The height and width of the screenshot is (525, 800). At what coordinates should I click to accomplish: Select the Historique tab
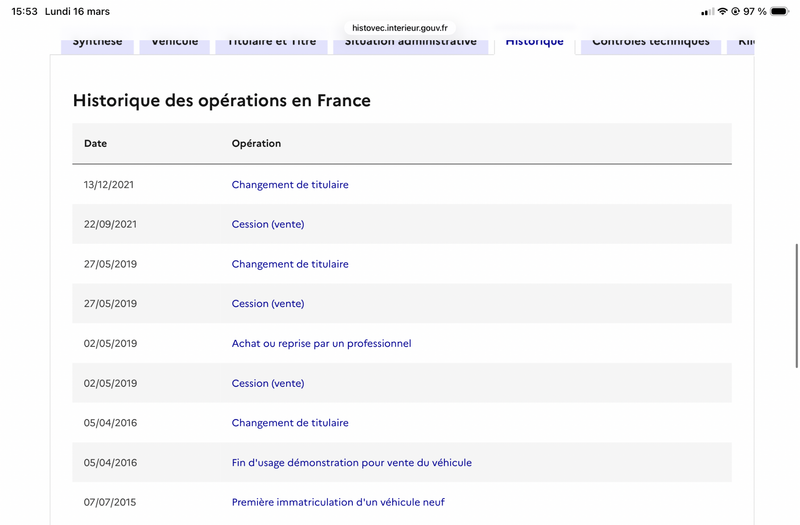[x=534, y=42]
